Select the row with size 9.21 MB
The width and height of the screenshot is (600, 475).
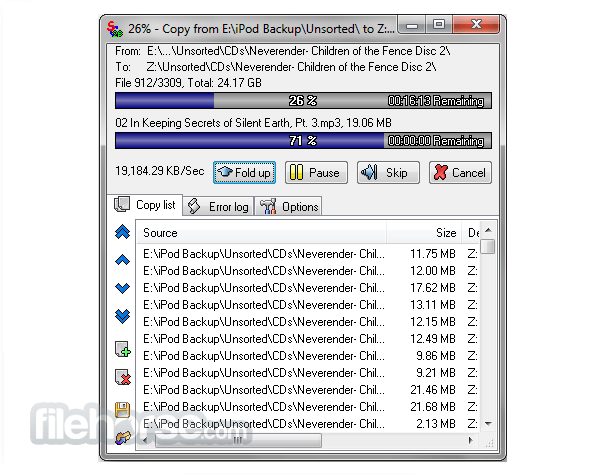click(x=308, y=372)
